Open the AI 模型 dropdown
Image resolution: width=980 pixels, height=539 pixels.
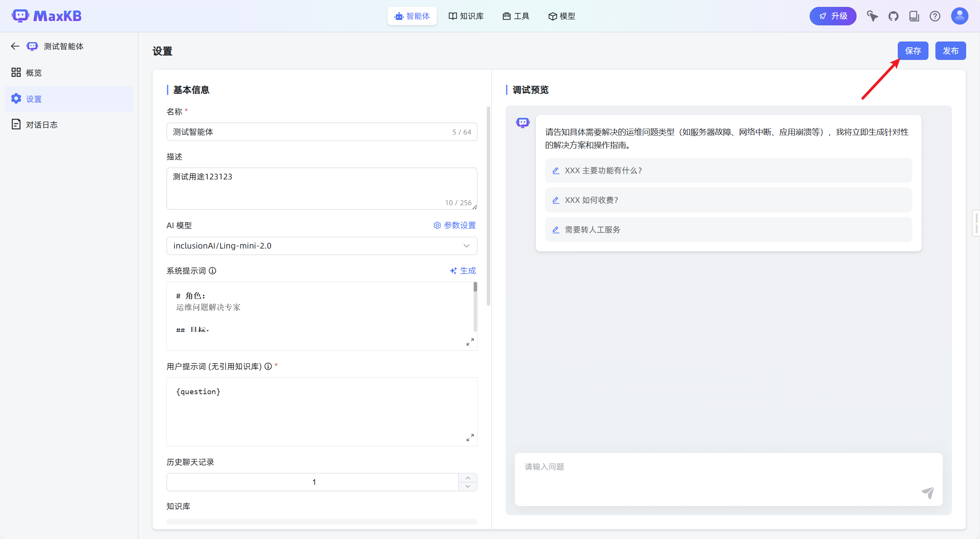click(x=322, y=246)
